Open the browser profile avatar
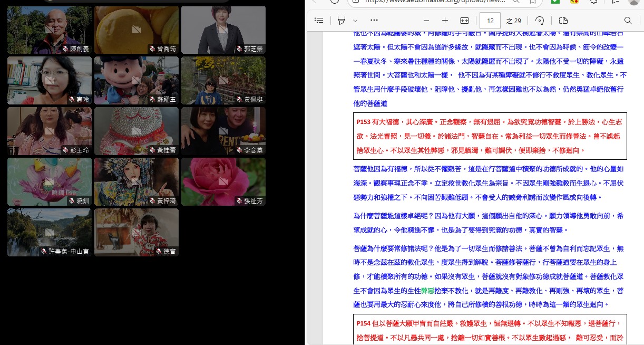The height and width of the screenshot is (345, 644). [x=634, y=2]
